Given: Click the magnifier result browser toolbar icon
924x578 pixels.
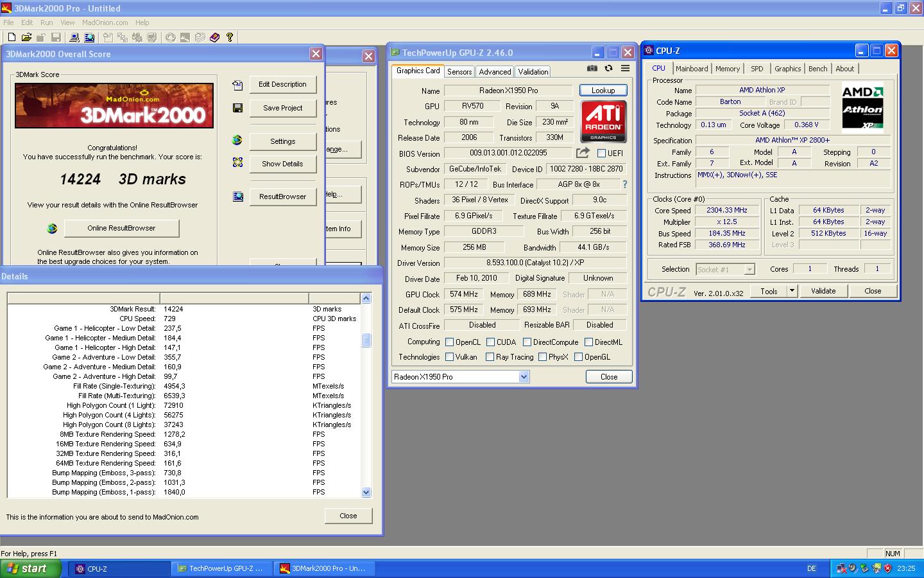Looking at the screenshot, I should click(89, 38).
